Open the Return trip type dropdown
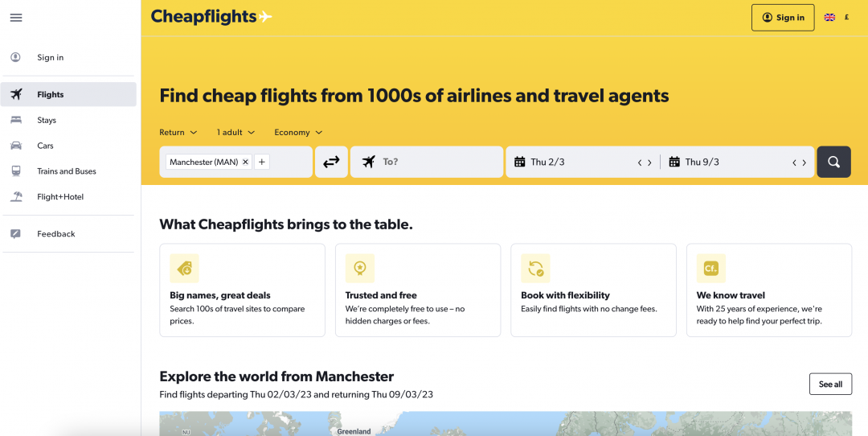 [x=178, y=133]
